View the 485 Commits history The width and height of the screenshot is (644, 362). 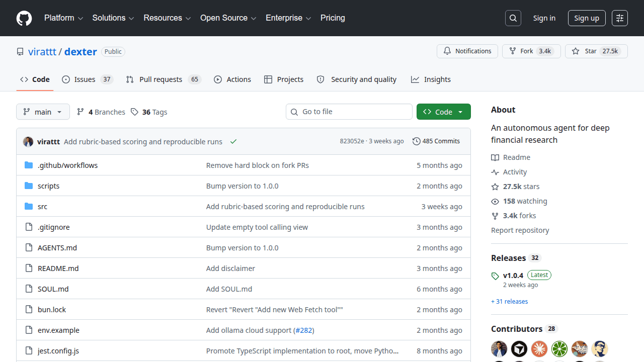(436, 141)
